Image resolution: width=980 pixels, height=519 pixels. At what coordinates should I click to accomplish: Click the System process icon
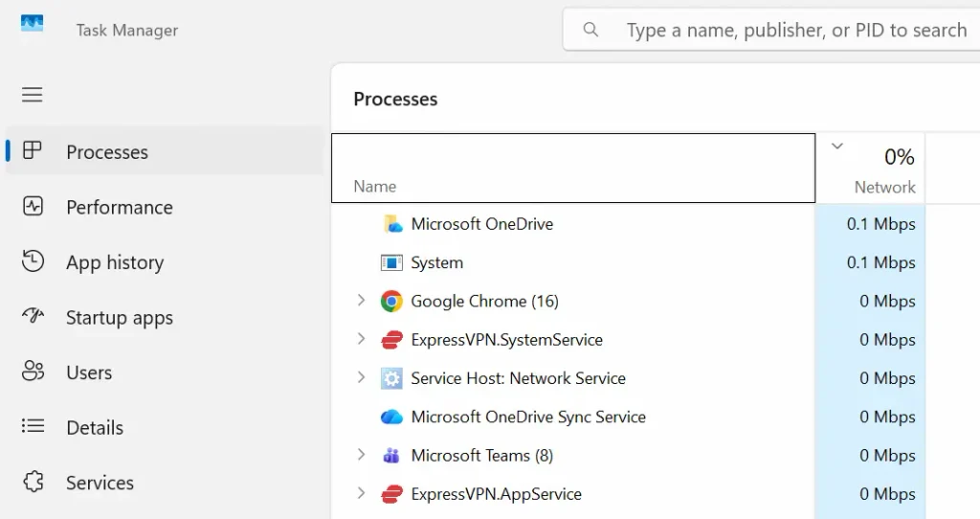(391, 262)
